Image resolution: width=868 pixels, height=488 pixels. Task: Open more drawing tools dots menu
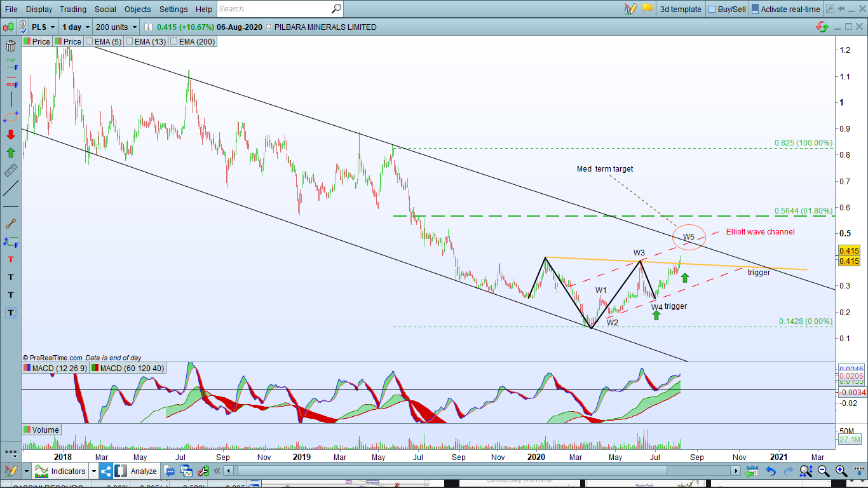tap(11, 453)
